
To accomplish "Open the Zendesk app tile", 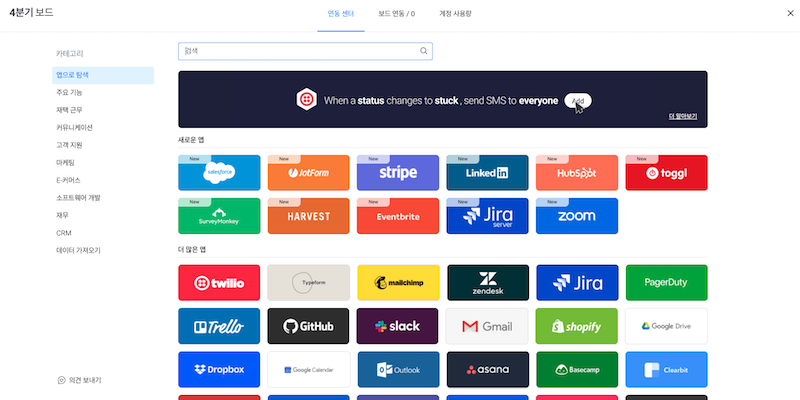I will 488,283.
